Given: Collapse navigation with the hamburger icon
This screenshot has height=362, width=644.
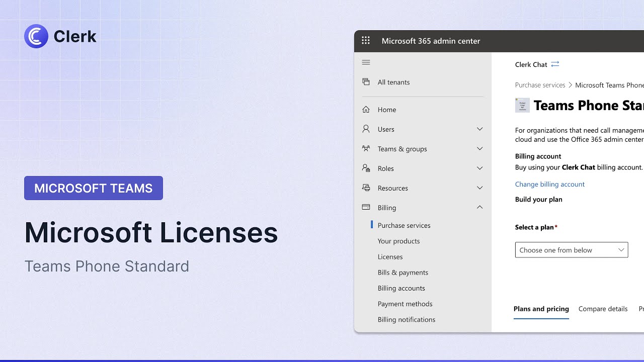Looking at the screenshot, I should (x=366, y=62).
